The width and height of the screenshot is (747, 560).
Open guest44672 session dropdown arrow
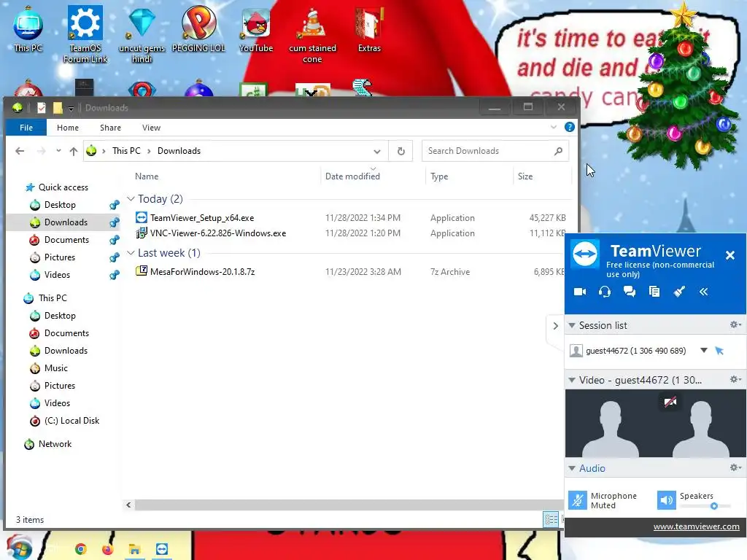point(704,351)
